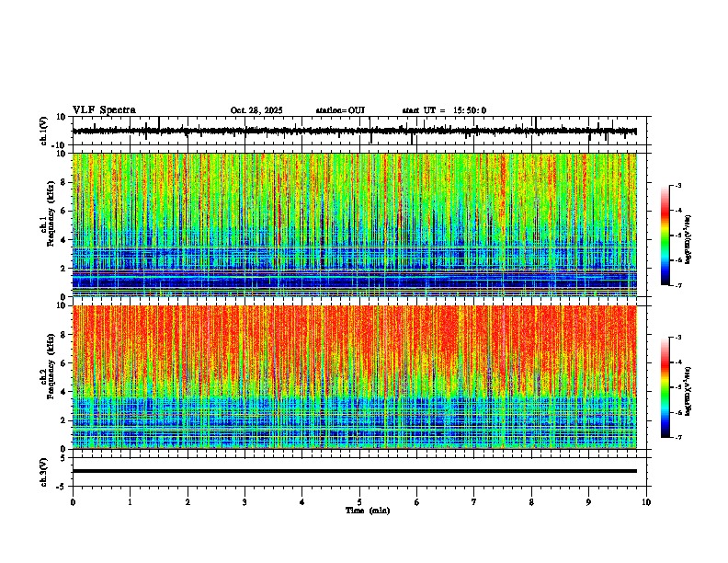The height and width of the screenshot is (563, 728).
Task: Click the time axis tick label '6'
Action: point(416,502)
